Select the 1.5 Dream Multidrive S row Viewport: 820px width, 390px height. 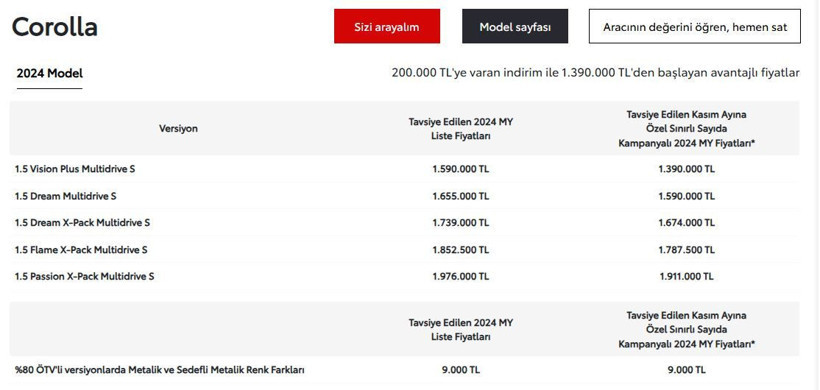click(404, 196)
